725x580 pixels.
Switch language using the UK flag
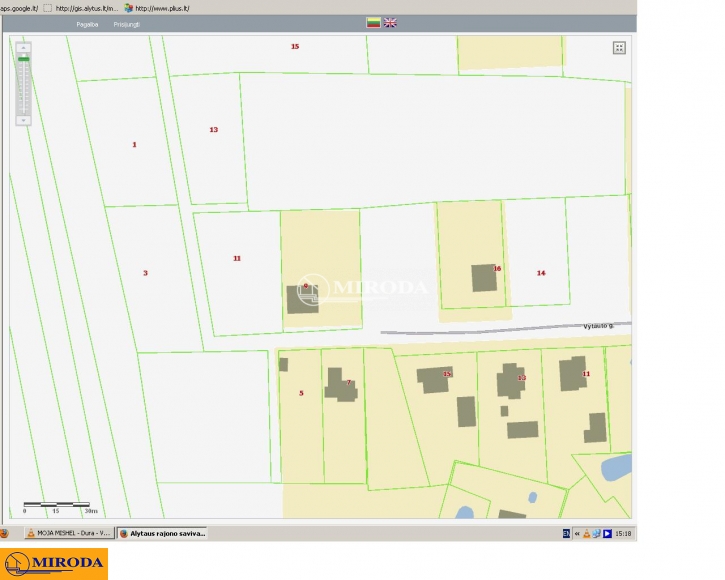390,22
